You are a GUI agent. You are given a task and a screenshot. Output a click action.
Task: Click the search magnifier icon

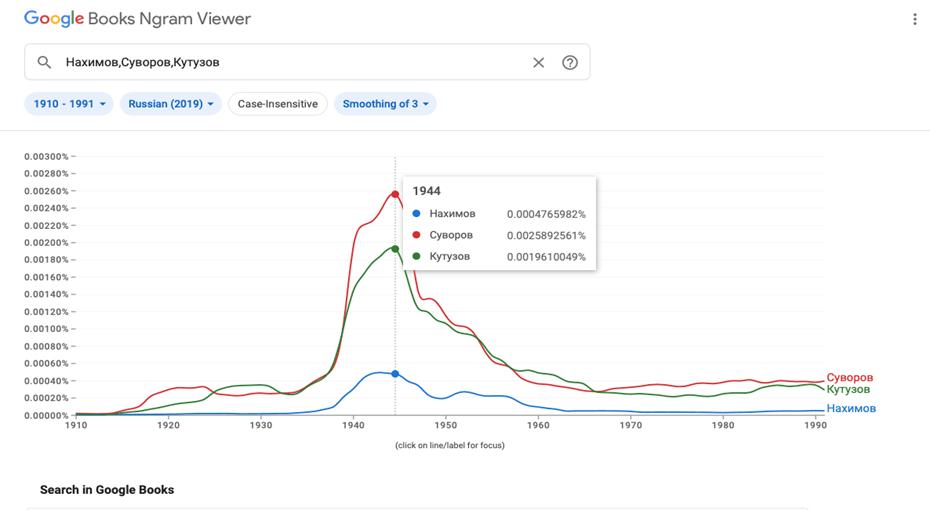[44, 62]
